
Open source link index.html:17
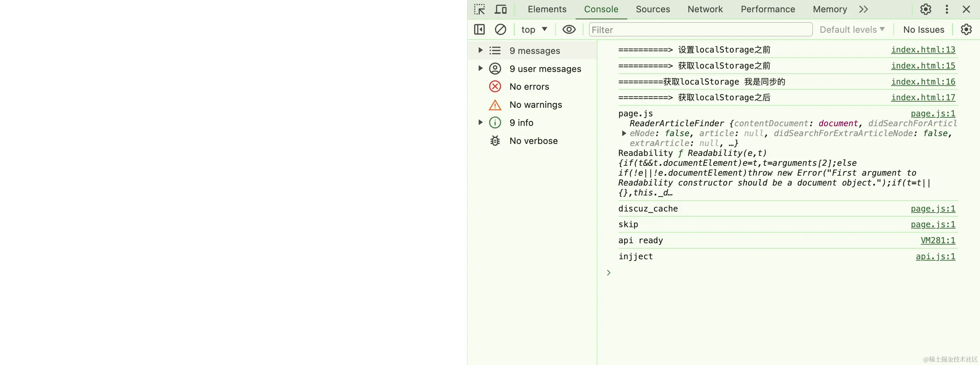923,98
